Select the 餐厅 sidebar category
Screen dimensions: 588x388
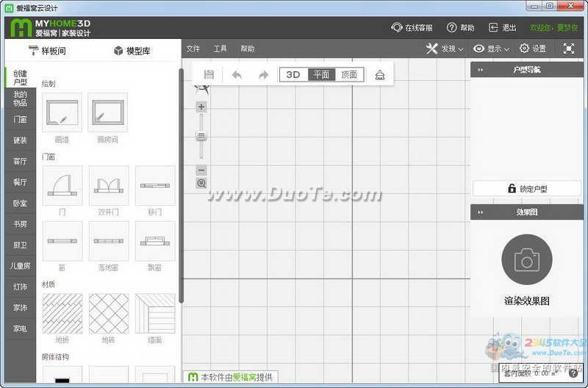[x=21, y=182]
